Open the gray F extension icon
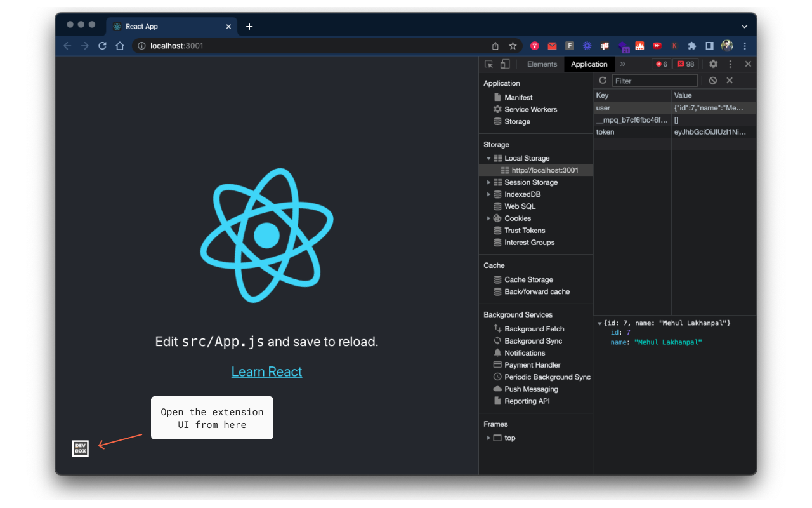This screenshot has width=812, height=508. 570,46
